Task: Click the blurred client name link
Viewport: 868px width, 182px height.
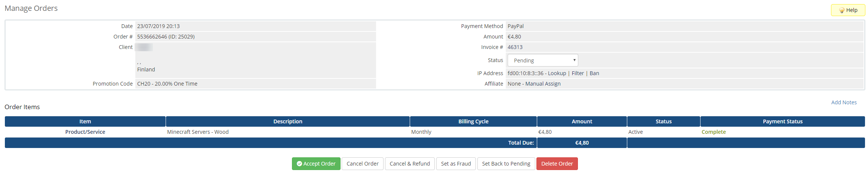Action: click(x=144, y=47)
